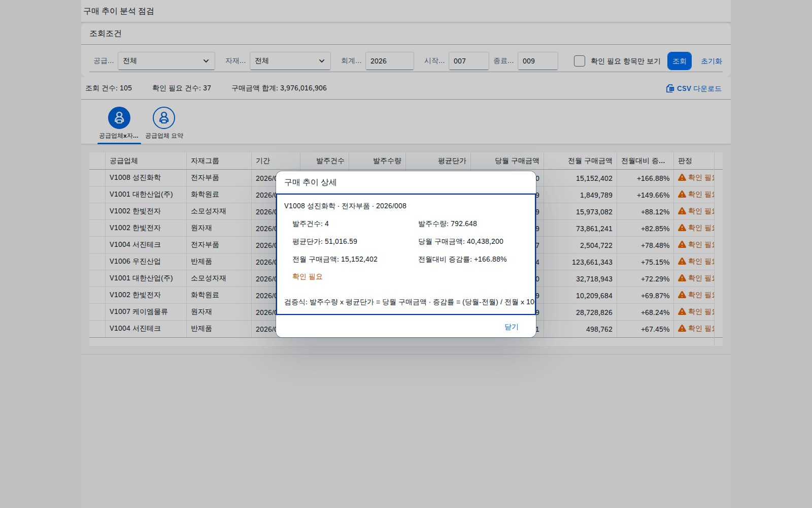
Task: Click 확인 필요 status in dialog
Action: [308, 276]
